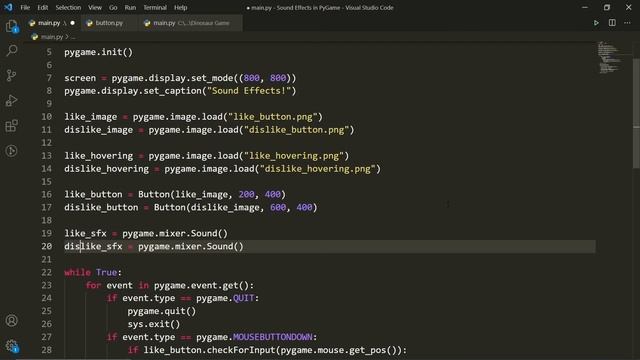The image size is (640, 360).
Task: Open the Terminal menu
Action: coord(155,7)
